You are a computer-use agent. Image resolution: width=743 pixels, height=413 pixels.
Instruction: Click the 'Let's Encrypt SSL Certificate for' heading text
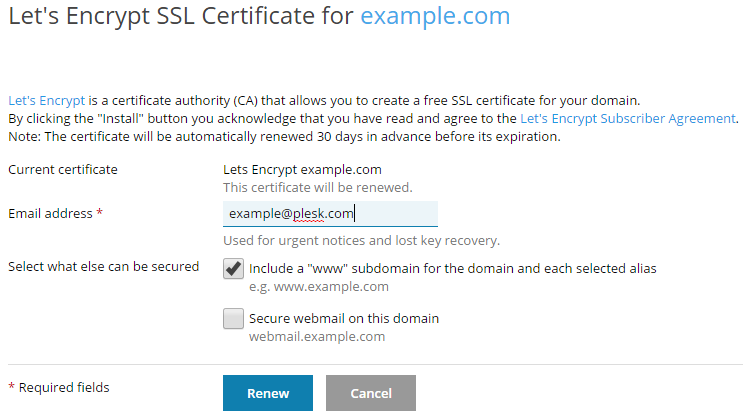[181, 17]
